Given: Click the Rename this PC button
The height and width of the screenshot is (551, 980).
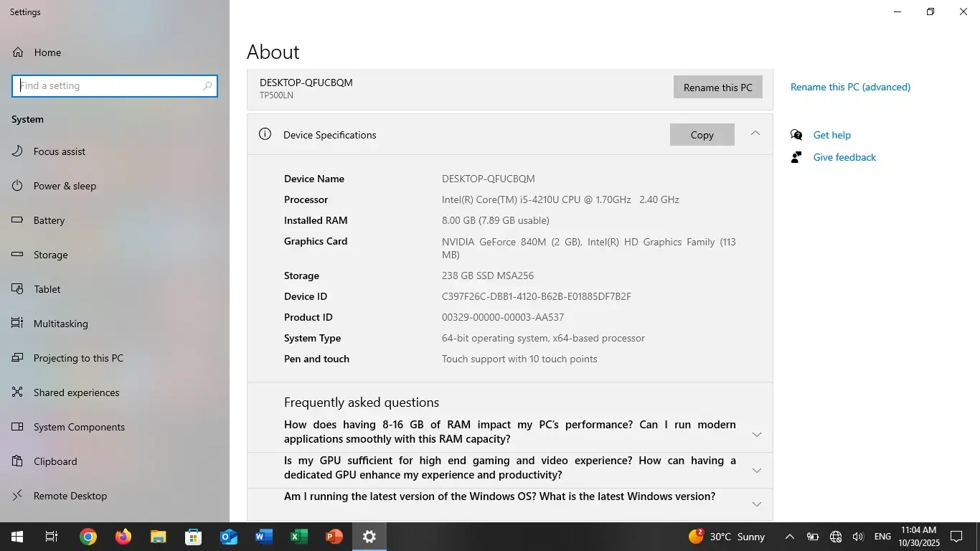Looking at the screenshot, I should 717,88.
